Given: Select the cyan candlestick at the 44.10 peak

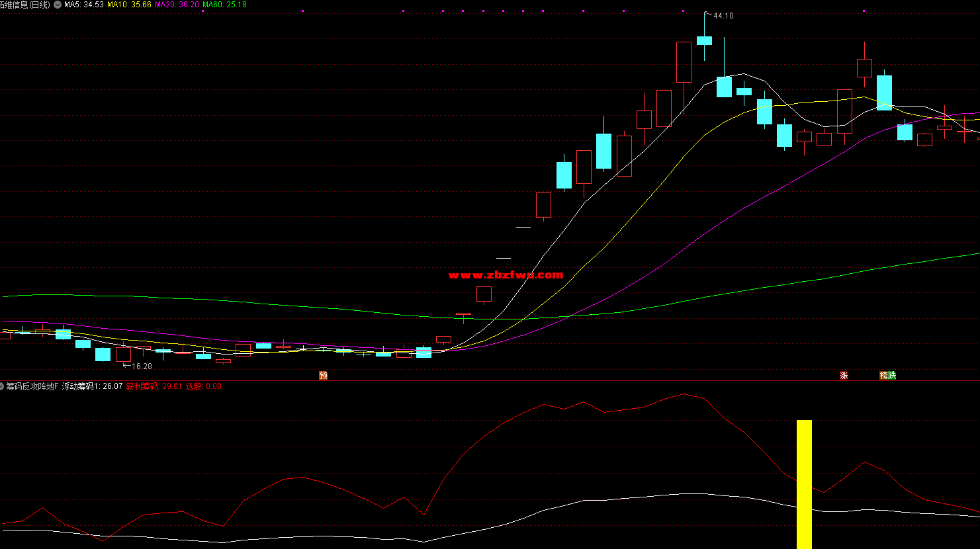Looking at the screenshot, I should click(704, 40).
